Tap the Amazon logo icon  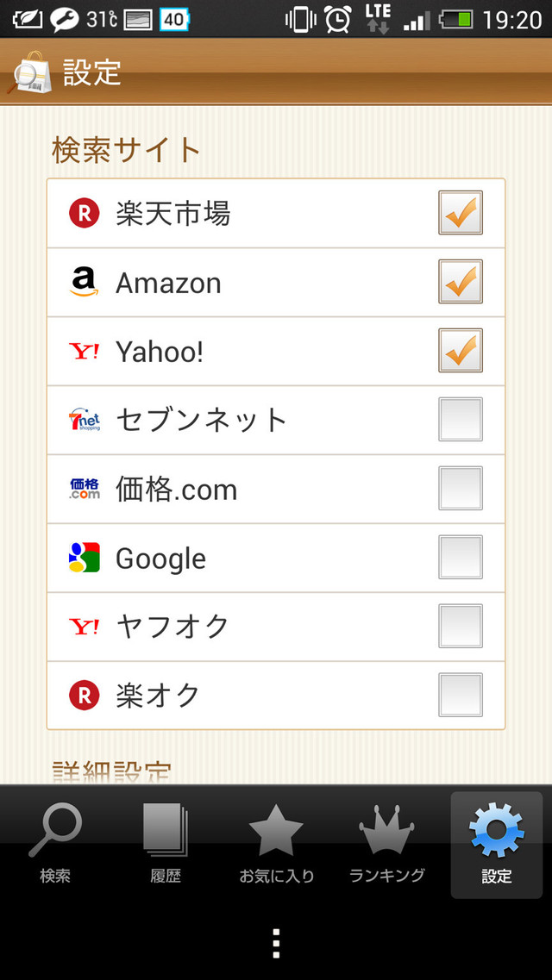(x=85, y=282)
